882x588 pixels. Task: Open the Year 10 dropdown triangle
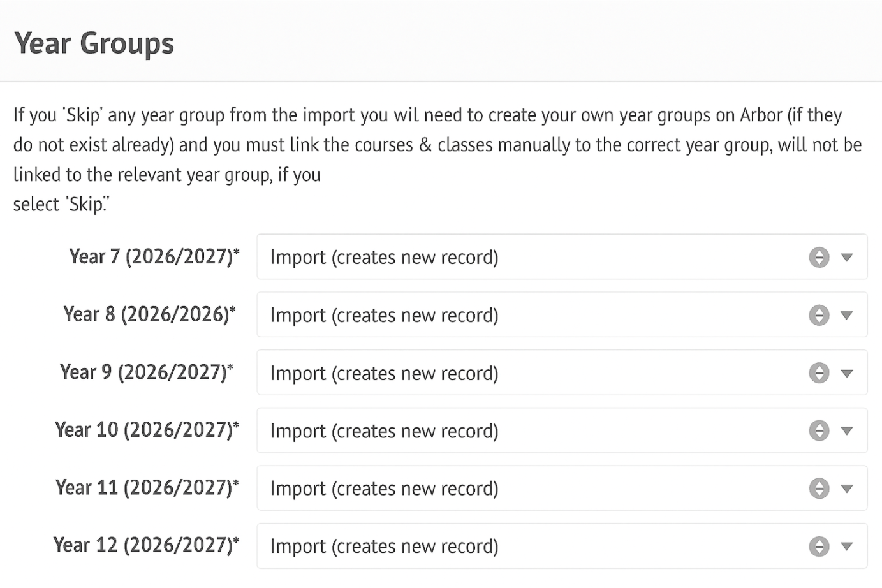point(847,431)
